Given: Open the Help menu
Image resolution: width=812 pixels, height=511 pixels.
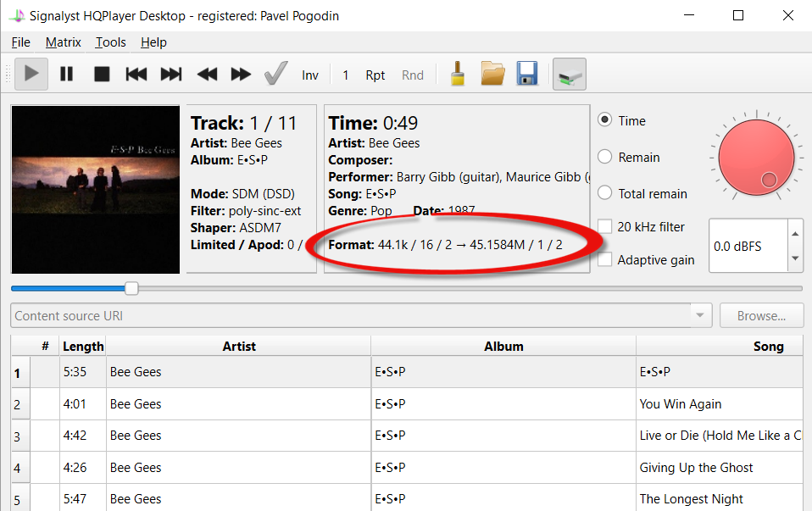Looking at the screenshot, I should pyautogui.click(x=153, y=42).
